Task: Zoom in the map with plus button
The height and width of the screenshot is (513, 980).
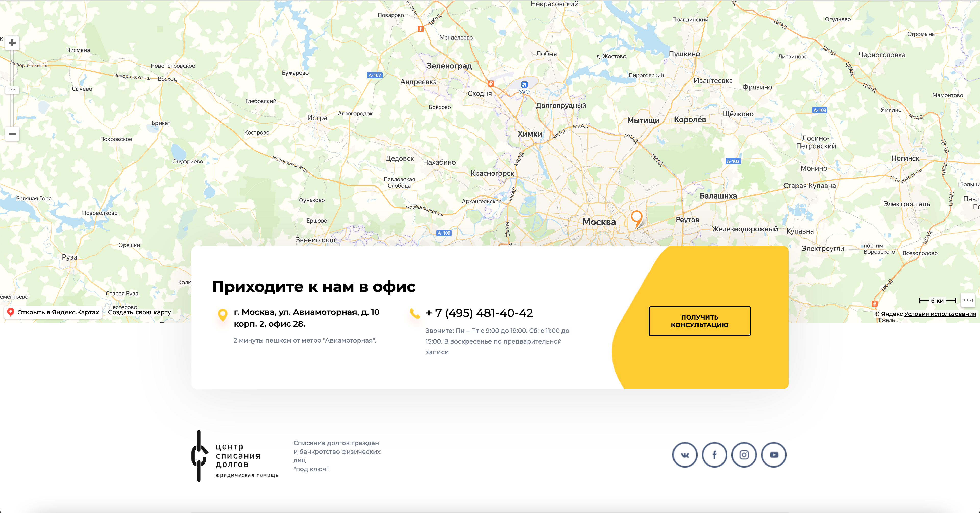Action: pos(12,43)
